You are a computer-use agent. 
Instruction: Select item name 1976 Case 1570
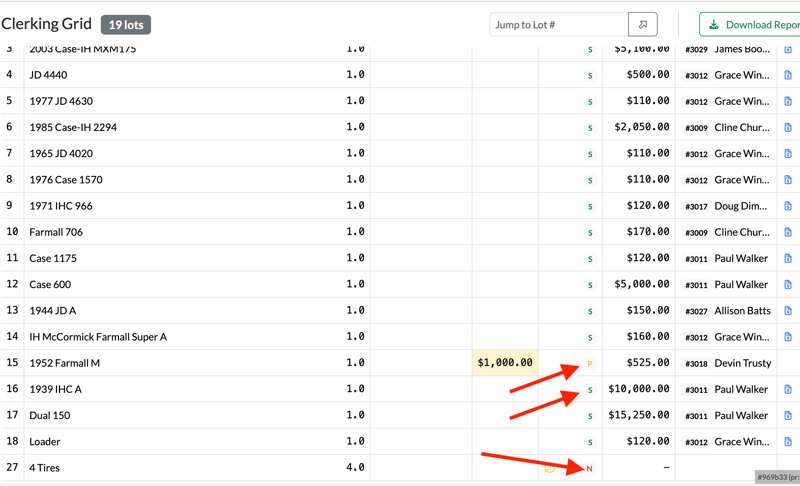[x=66, y=180]
